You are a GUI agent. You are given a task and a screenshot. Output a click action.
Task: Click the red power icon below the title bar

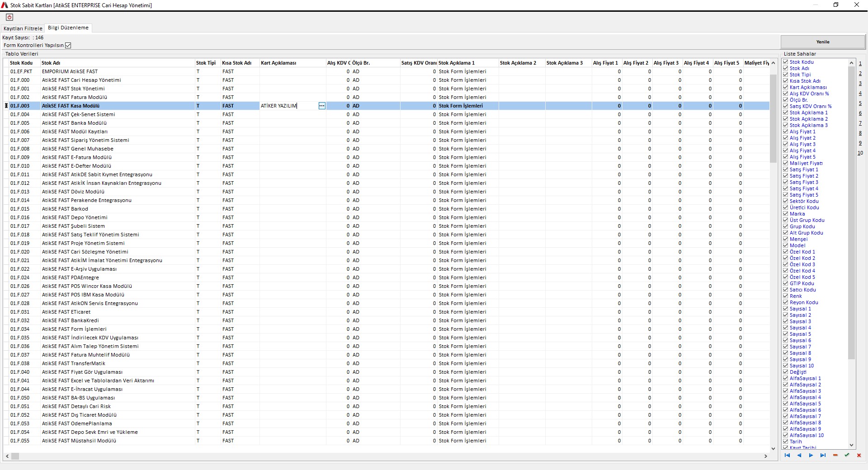click(x=9, y=17)
